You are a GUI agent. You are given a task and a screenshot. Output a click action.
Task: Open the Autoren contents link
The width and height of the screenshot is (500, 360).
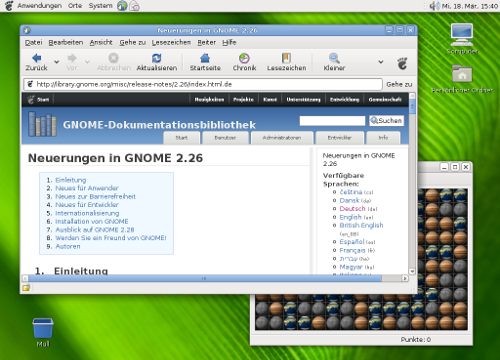[x=68, y=246]
